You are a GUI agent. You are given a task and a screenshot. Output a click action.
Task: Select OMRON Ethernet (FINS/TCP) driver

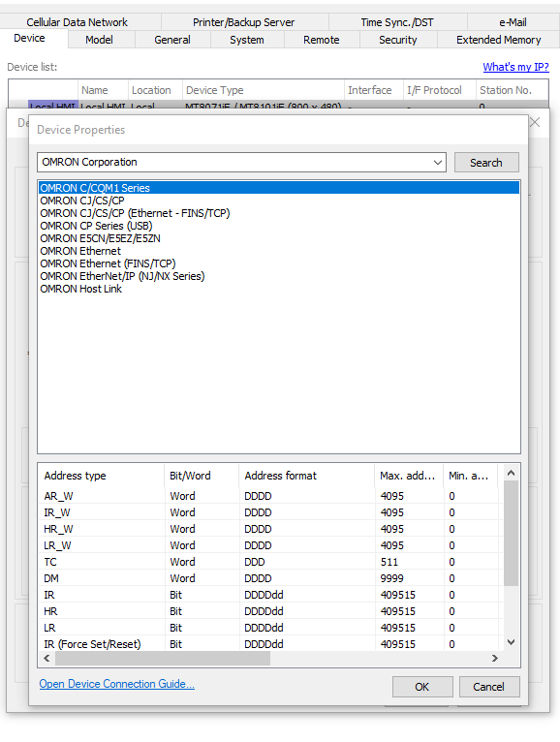pos(279,263)
